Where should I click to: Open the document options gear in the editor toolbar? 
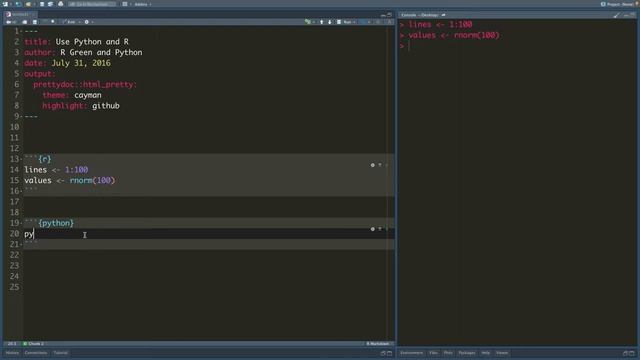click(87, 22)
